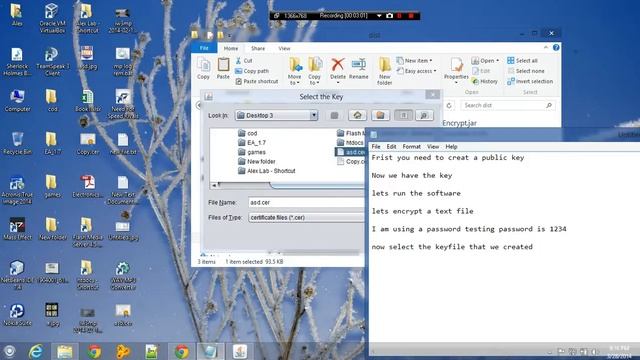640x360 pixels.
Task: Expand the Easy access dropdown
Action: 416,71
